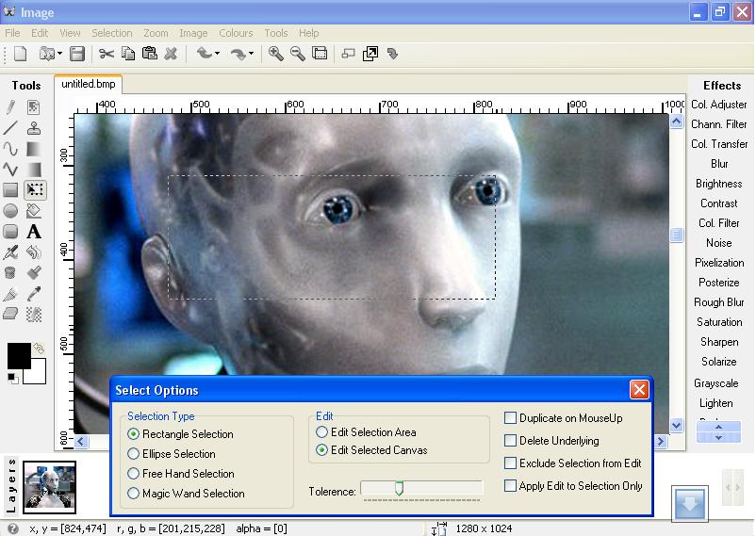Zoom out using magnifier minus icon
756x536 pixels.
[298, 54]
